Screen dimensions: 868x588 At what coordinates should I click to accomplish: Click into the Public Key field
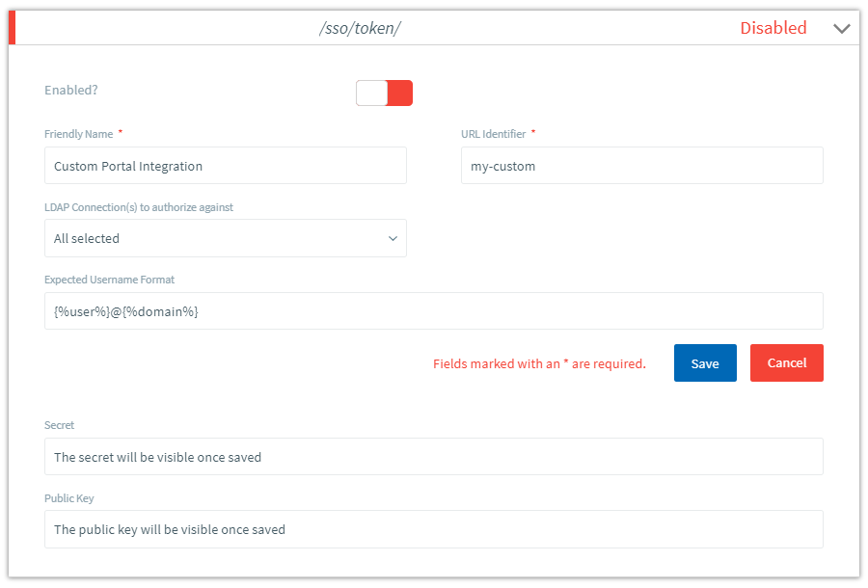pyautogui.click(x=433, y=529)
